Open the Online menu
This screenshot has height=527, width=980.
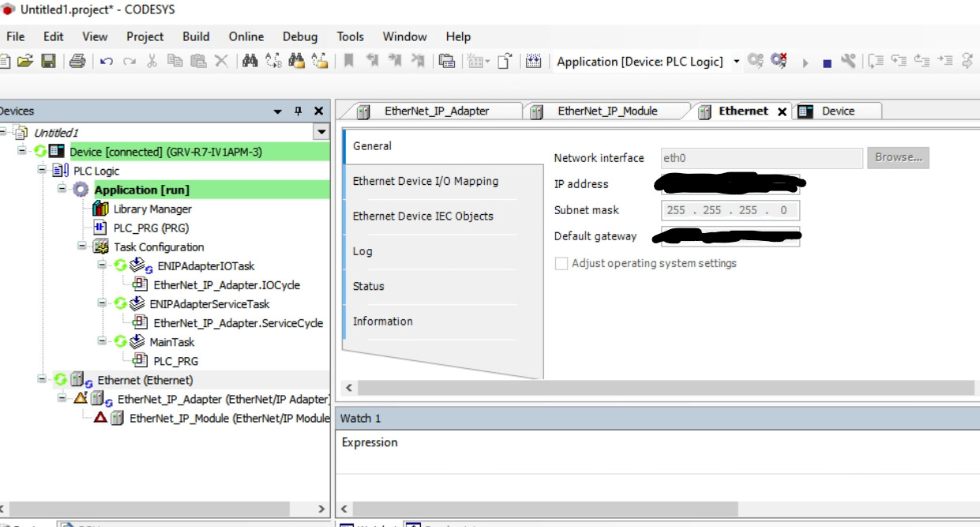246,36
